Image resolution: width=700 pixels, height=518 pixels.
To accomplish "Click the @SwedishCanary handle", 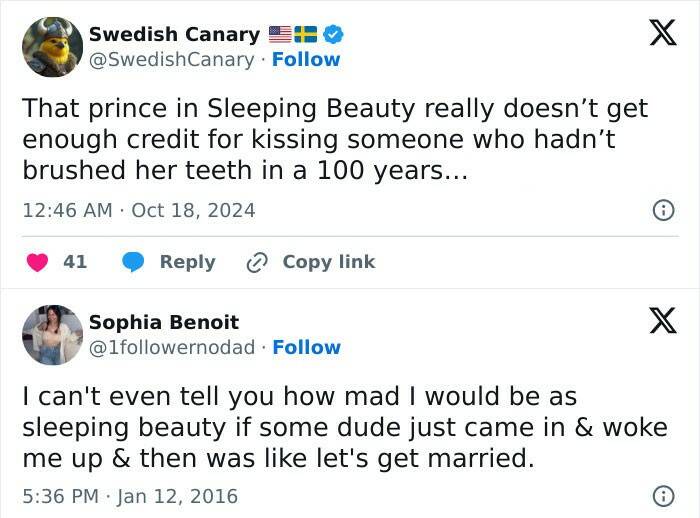I will 171,59.
